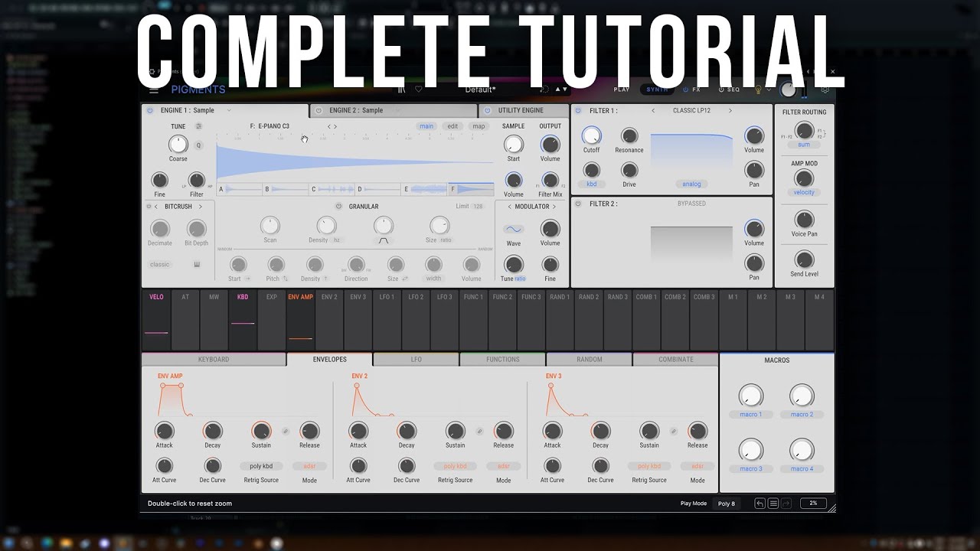Toggle Bitcrush power button
The image size is (980, 551).
149,207
